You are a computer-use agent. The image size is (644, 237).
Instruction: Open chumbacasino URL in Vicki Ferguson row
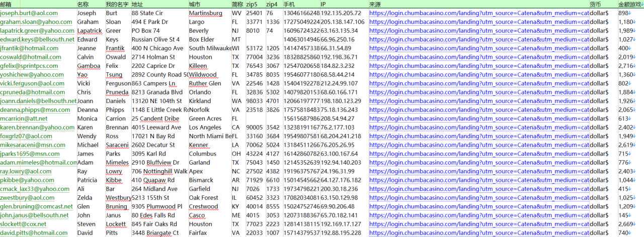coord(479,83)
